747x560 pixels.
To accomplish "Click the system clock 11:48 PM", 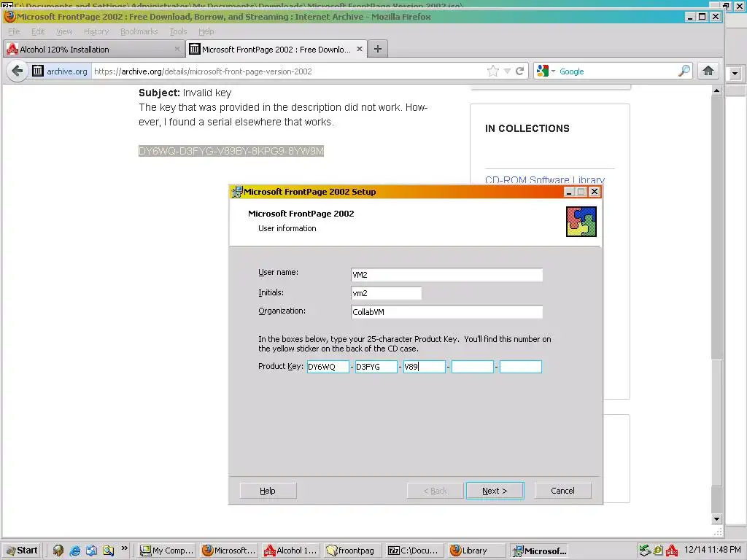I will (713, 550).
